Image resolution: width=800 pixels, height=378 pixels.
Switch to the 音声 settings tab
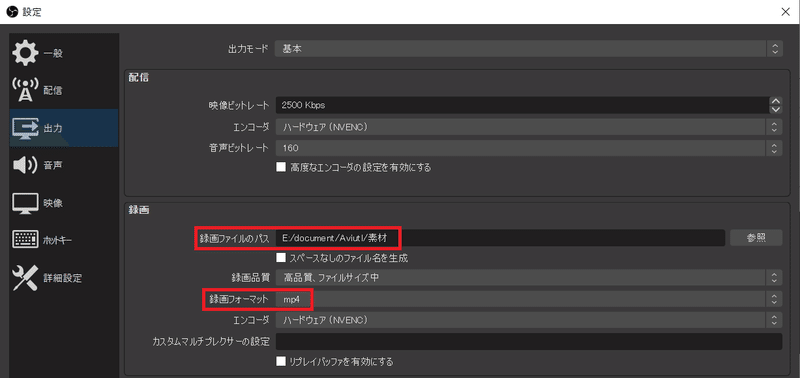[64, 165]
